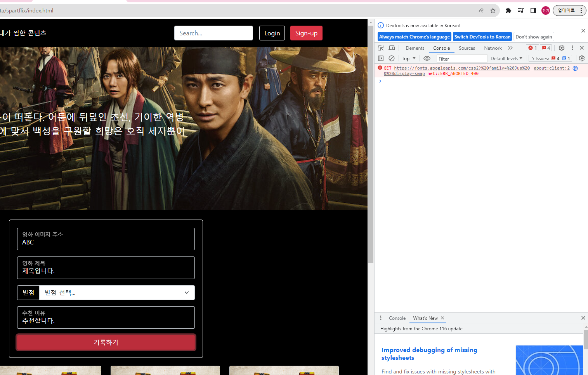Viewport: 588px width, 375px height.
Task: Open the about:client:2 source link
Action: (552, 68)
